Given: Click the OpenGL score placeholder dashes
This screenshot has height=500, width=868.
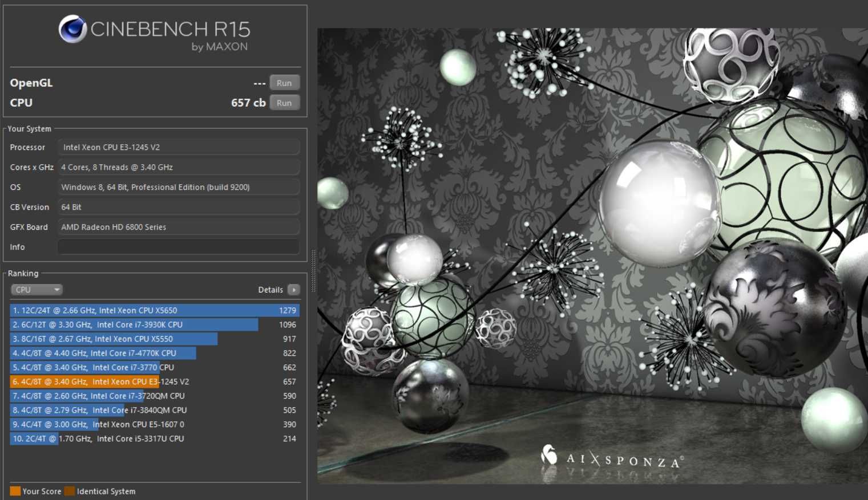Looking at the screenshot, I should tap(260, 83).
